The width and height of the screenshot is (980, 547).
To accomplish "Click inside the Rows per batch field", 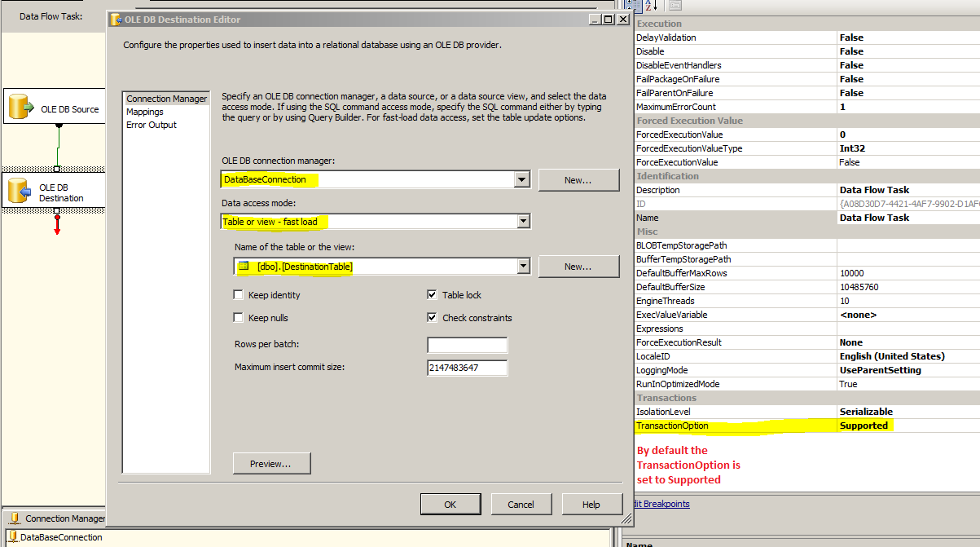I will [x=467, y=345].
